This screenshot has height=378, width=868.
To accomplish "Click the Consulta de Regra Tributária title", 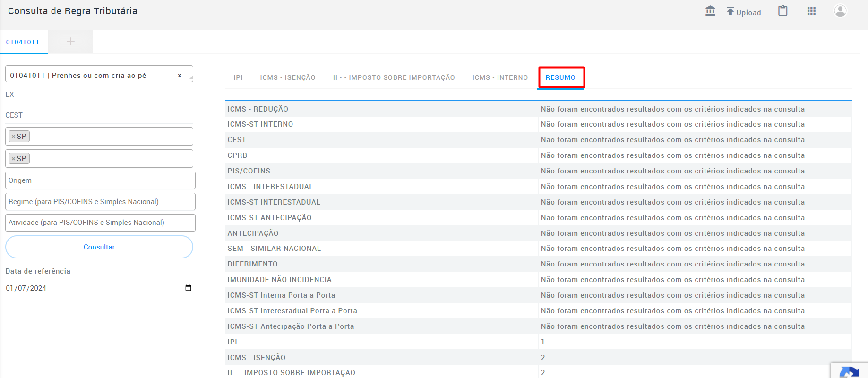I will pyautogui.click(x=73, y=11).
